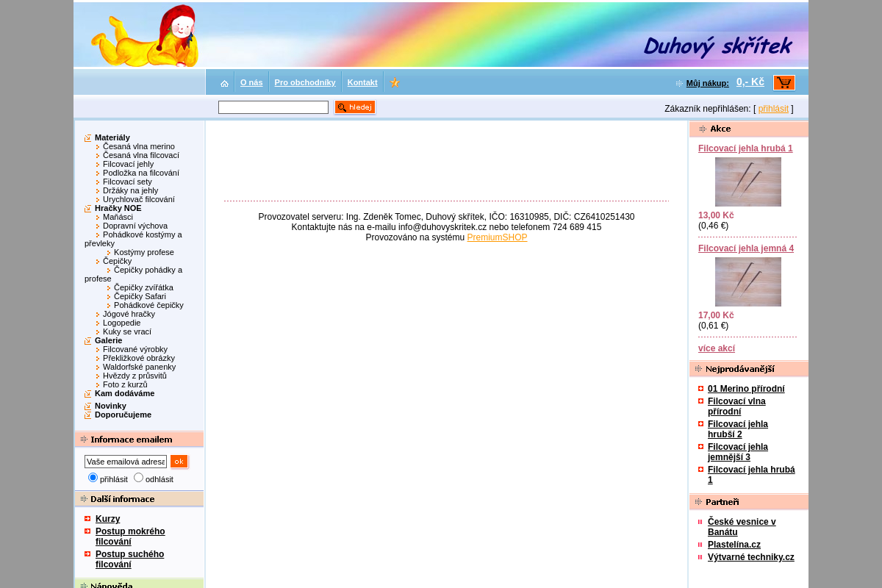Image resolution: width=882 pixels, height=588 pixels.
Task: Select the Materiály category
Action: click(x=112, y=137)
